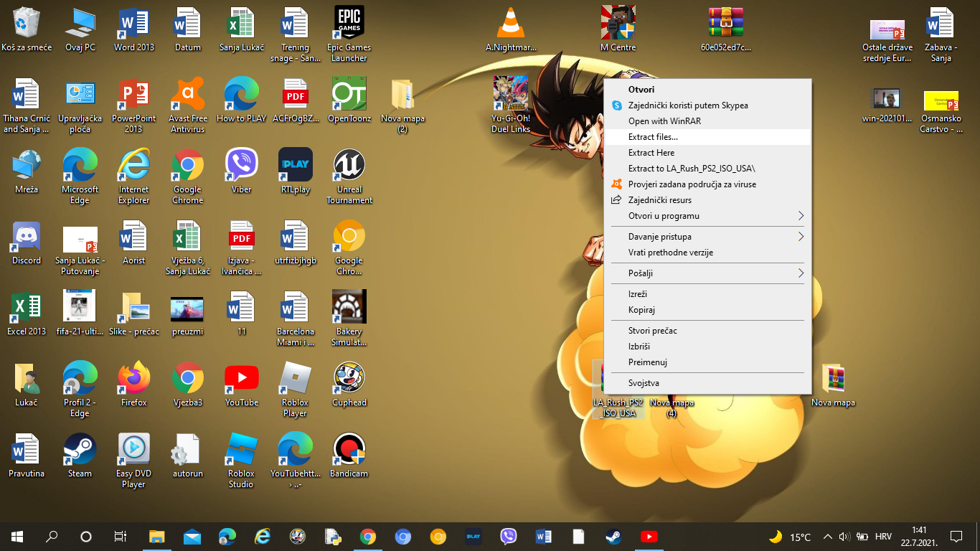Select the Easy DVD Player icon
This screenshot has height=551, width=980.
coord(134,461)
